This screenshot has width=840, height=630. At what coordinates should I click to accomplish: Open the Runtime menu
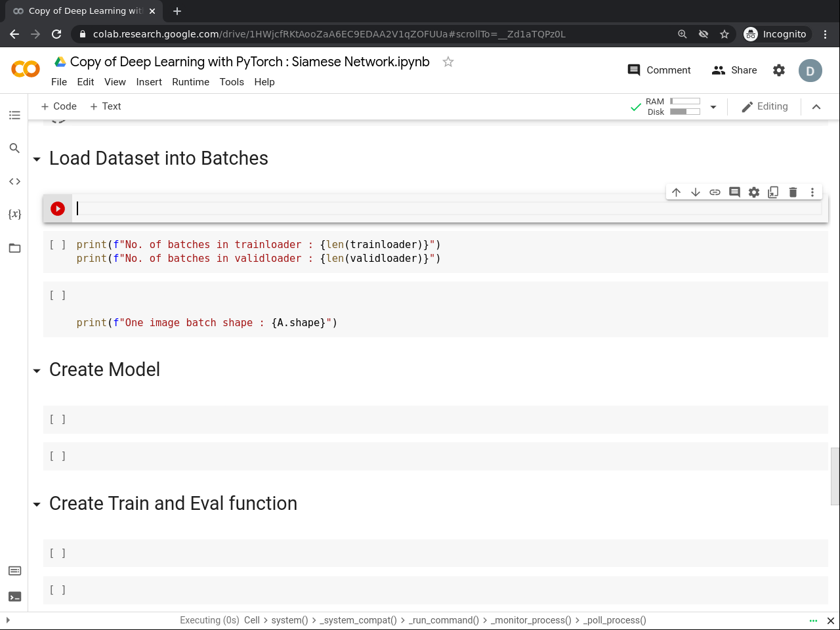(190, 82)
